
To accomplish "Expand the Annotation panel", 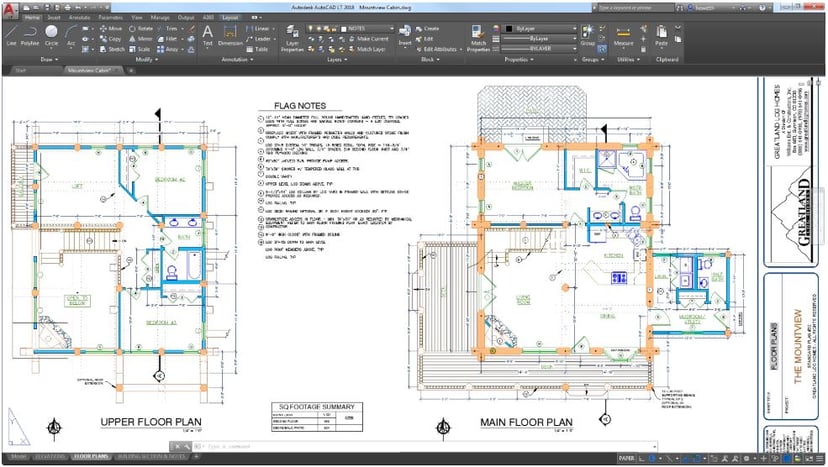I will 237,60.
